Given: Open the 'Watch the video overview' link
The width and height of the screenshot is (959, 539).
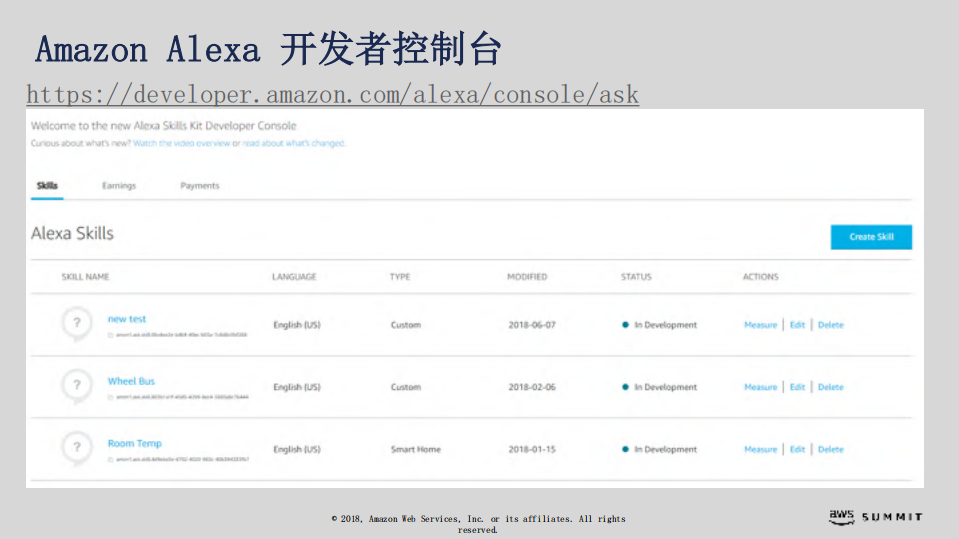Looking at the screenshot, I should (182, 143).
